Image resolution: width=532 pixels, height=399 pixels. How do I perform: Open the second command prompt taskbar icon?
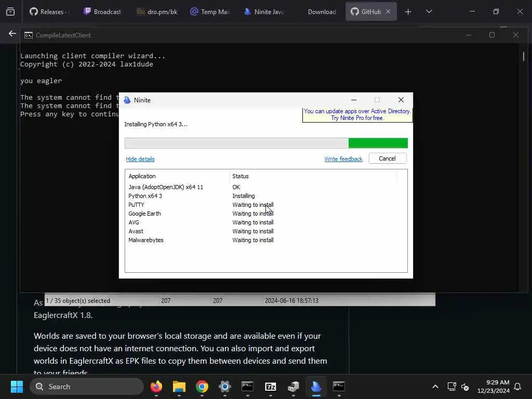339,387
